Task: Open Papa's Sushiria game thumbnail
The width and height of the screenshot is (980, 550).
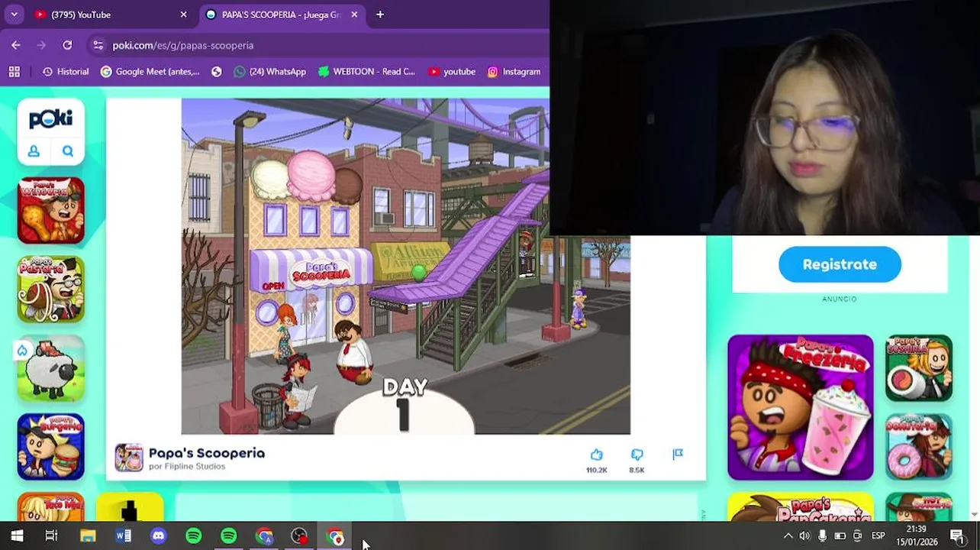Action: [919, 368]
